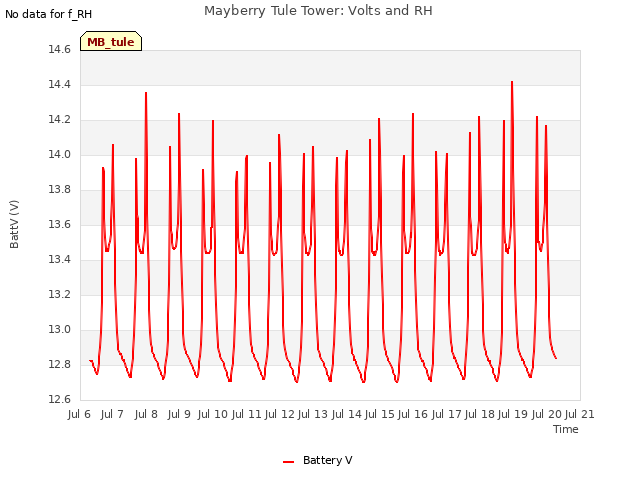The image size is (640, 480).
Task: Click the Jul 18 date tick label
Action: tap(480, 414)
